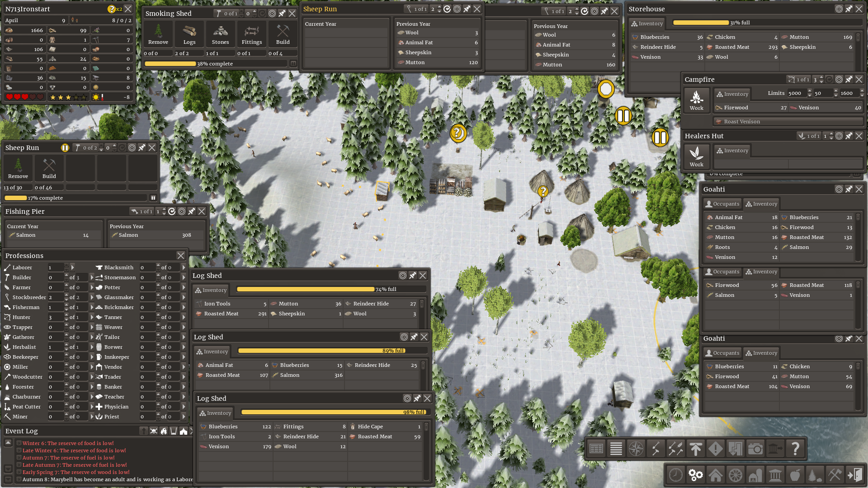
Task: Click Smoking Shed Logs button
Action: 189,35
